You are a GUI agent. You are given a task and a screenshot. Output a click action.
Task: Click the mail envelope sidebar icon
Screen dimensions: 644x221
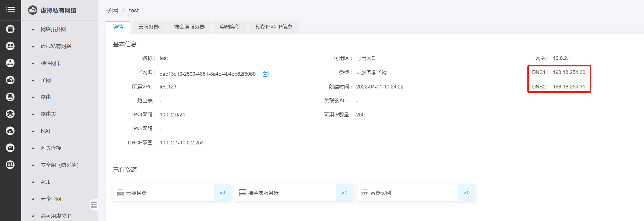click(10, 148)
